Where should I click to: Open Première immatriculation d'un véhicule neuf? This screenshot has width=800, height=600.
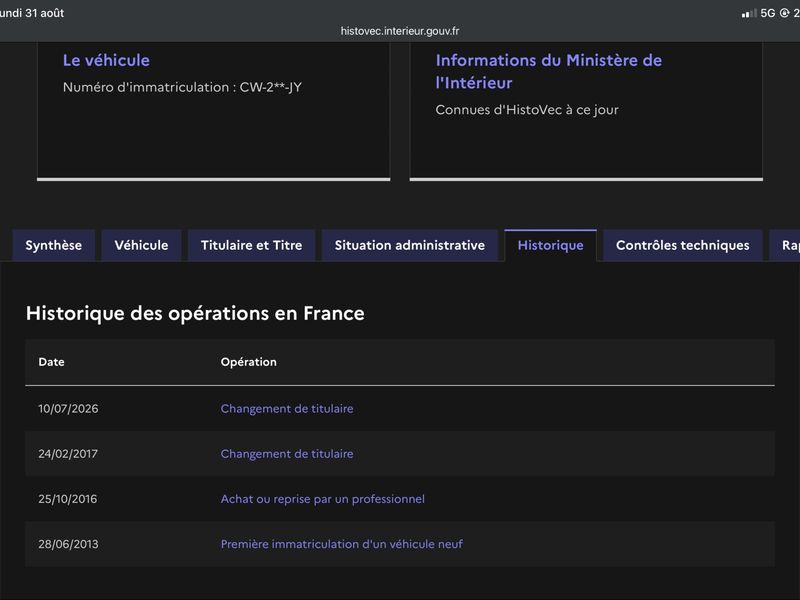pos(341,544)
